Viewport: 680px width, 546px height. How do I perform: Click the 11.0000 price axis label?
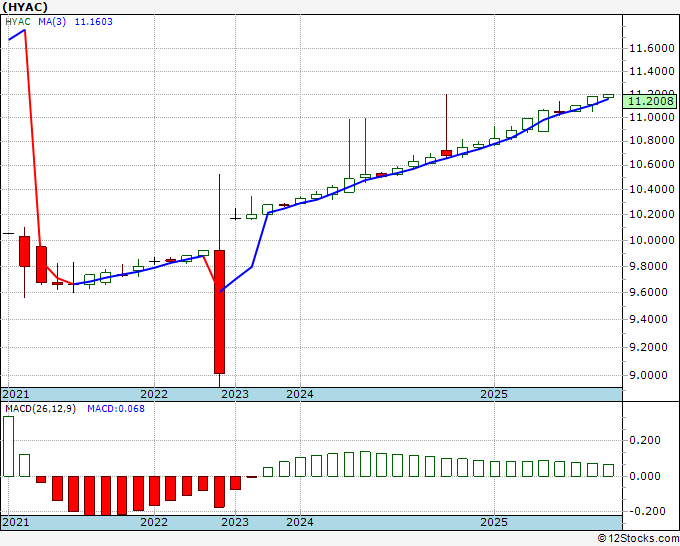pyautogui.click(x=652, y=117)
